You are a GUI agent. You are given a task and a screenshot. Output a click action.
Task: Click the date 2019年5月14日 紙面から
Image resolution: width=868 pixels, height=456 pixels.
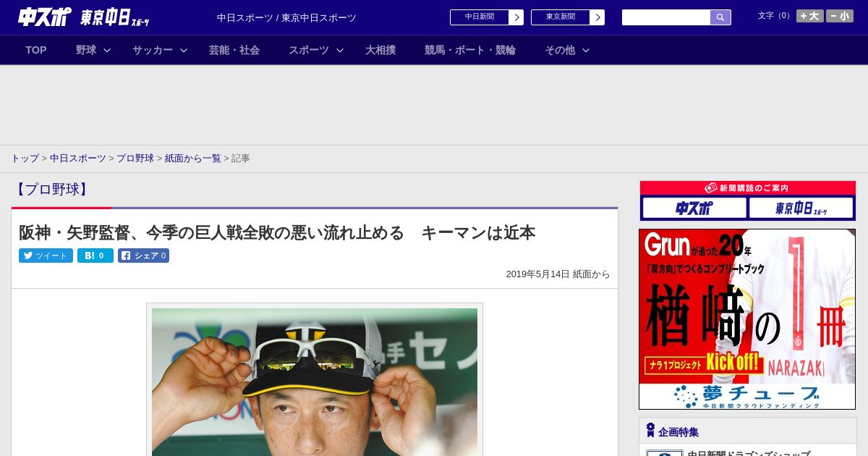pyautogui.click(x=558, y=274)
